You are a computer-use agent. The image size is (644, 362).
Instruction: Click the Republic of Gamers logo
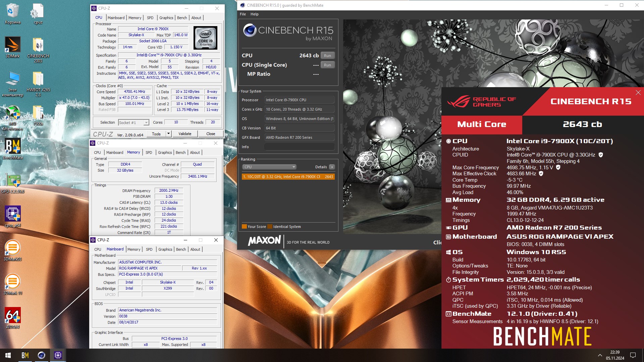coord(481,102)
